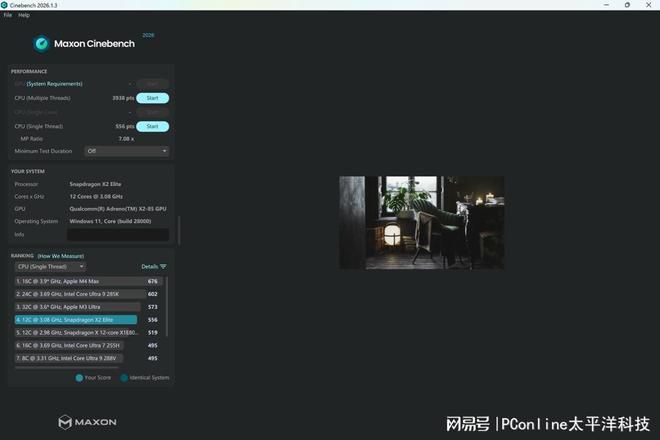Click the Your Score legend dot
Viewport: 660px width, 440px height.
pyautogui.click(x=79, y=378)
